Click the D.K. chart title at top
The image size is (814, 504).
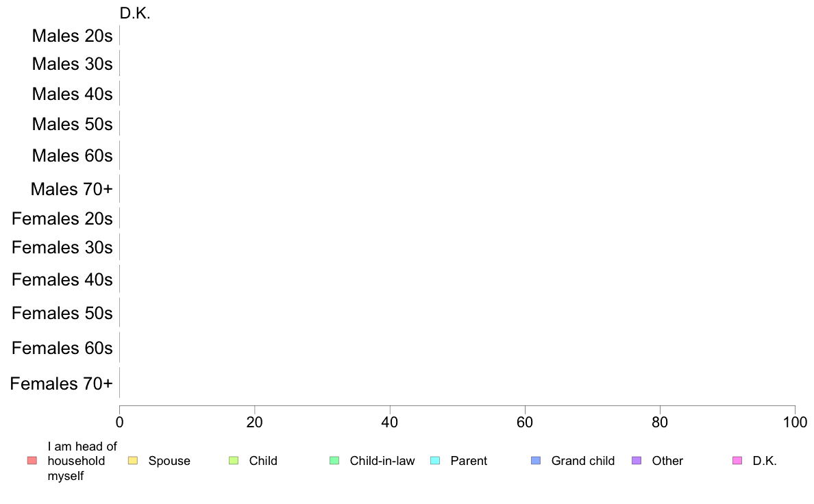(x=135, y=13)
